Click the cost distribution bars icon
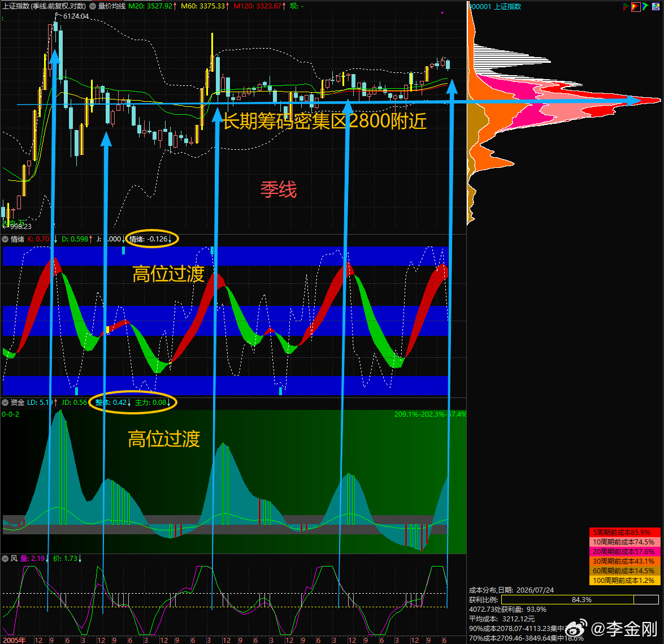The image size is (664, 644). coord(626,6)
